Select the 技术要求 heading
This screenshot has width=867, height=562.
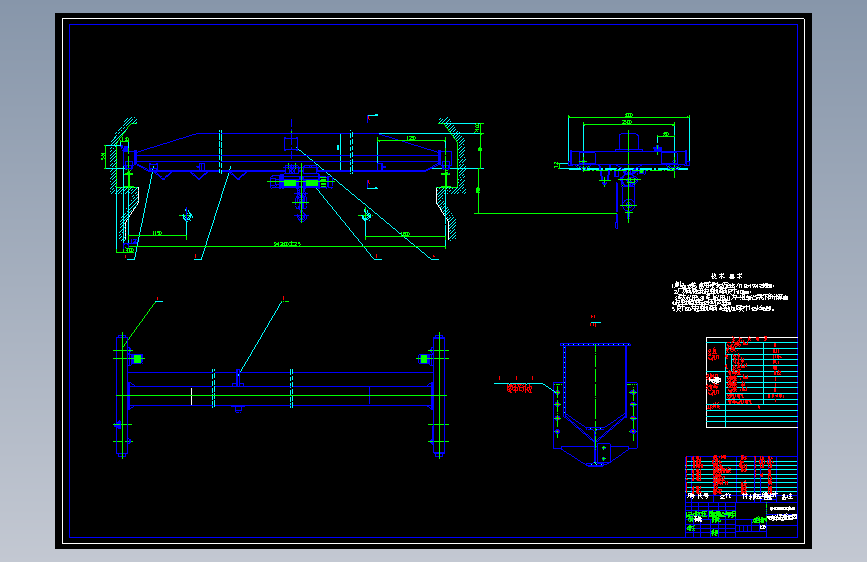tap(727, 275)
